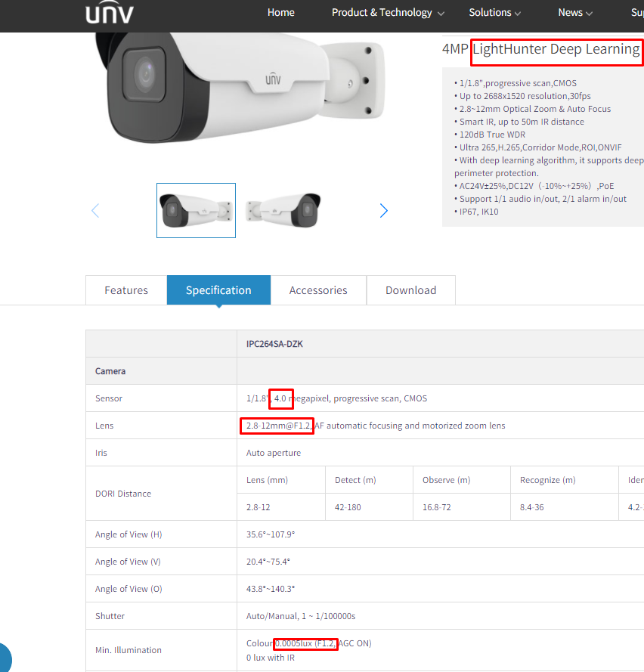This screenshot has height=672, width=644.
Task: Expand the Solutions dropdown menu
Action: click(x=494, y=13)
